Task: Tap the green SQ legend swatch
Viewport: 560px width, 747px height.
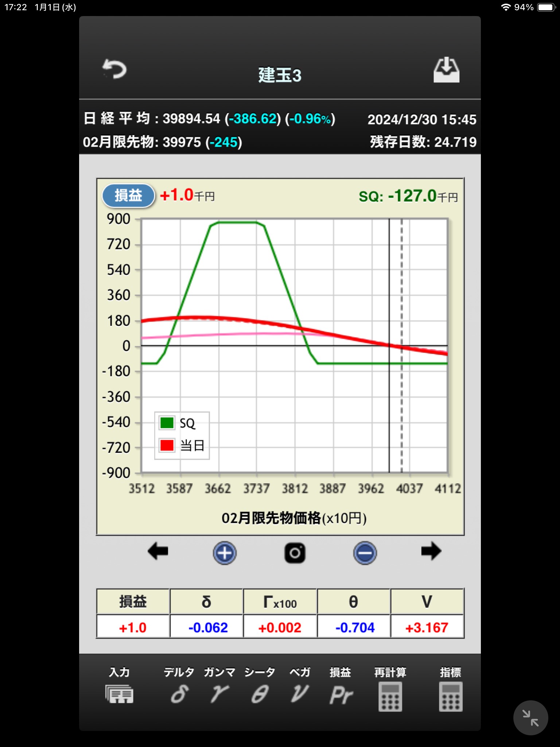Action: click(x=167, y=423)
